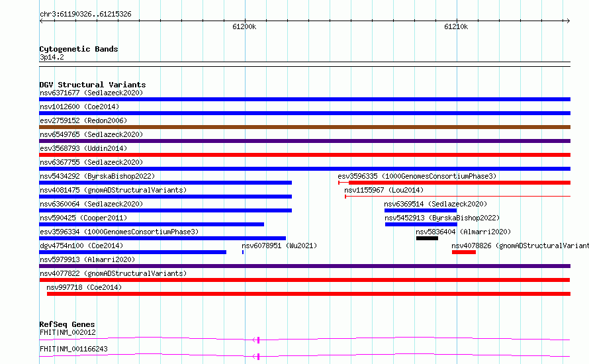Select the purple bar for nsv5979913
589x364 pixels.
click(304, 266)
